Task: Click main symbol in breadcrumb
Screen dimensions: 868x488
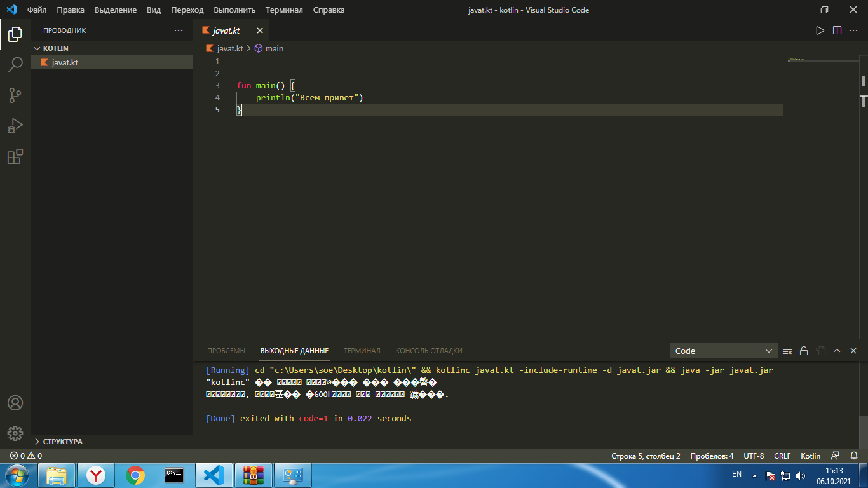Action: tap(269, 48)
